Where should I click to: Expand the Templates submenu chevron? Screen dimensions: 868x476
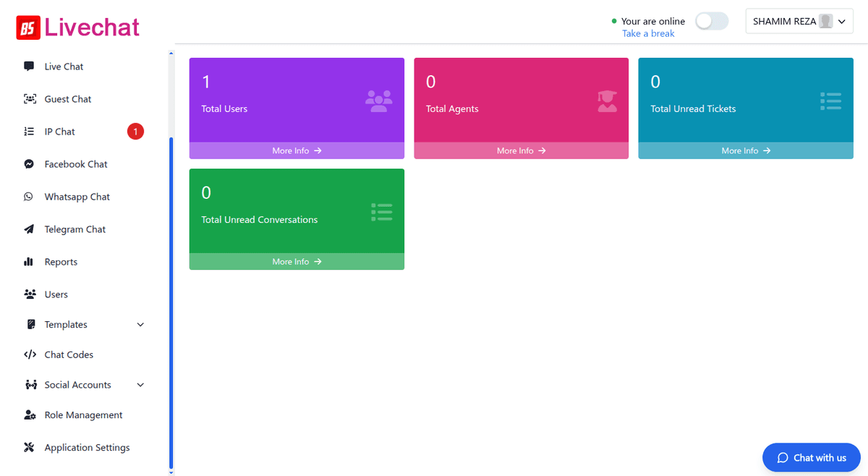coord(140,325)
